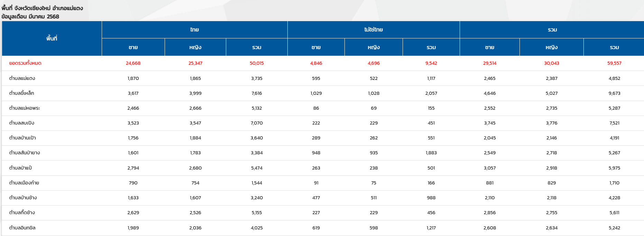Click the ชาย subheader under ไม่ใช่ไทย

[x=316, y=47]
